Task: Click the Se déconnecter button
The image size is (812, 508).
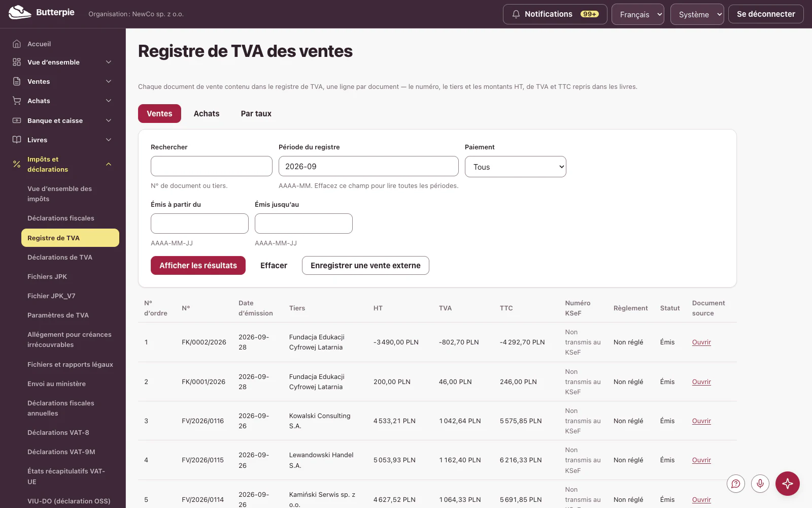Action: pyautogui.click(x=766, y=14)
